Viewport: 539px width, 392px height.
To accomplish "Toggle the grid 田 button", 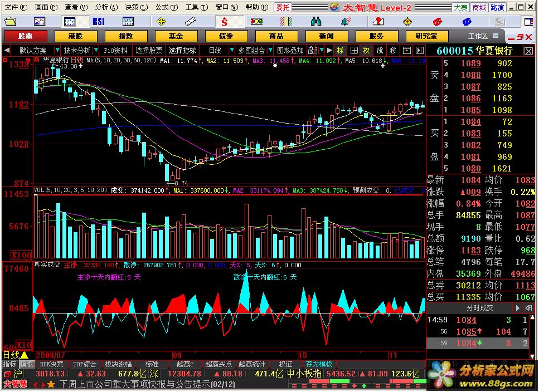I will pyautogui.click(x=354, y=51).
